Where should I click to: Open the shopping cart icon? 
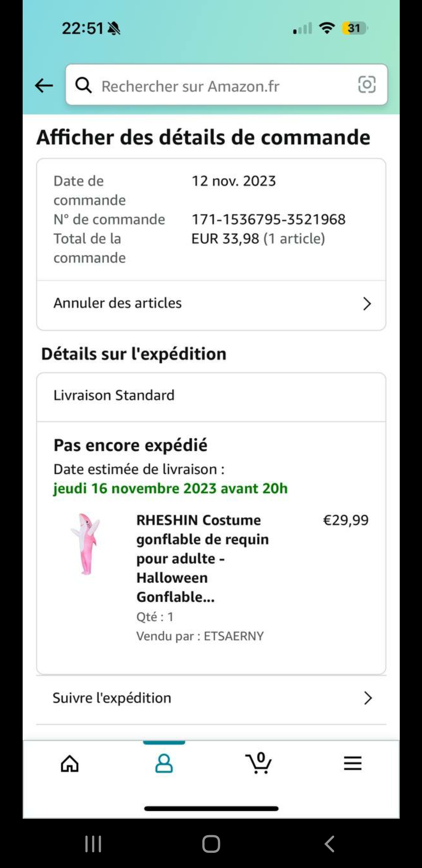pos(258,763)
